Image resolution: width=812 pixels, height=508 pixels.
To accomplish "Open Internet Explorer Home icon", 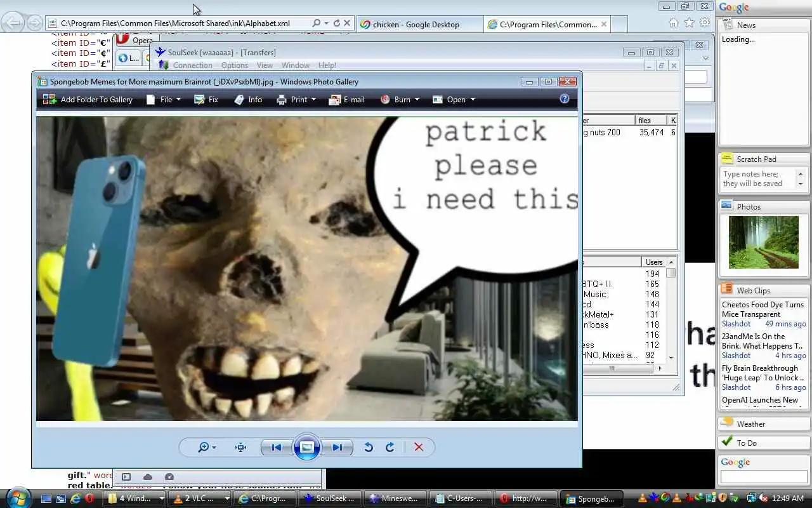I will (x=674, y=23).
